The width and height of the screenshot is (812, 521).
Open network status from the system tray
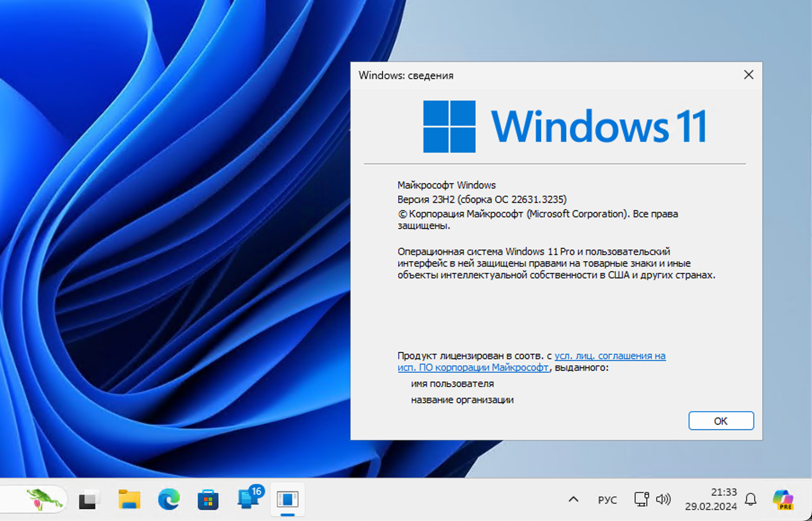641,499
